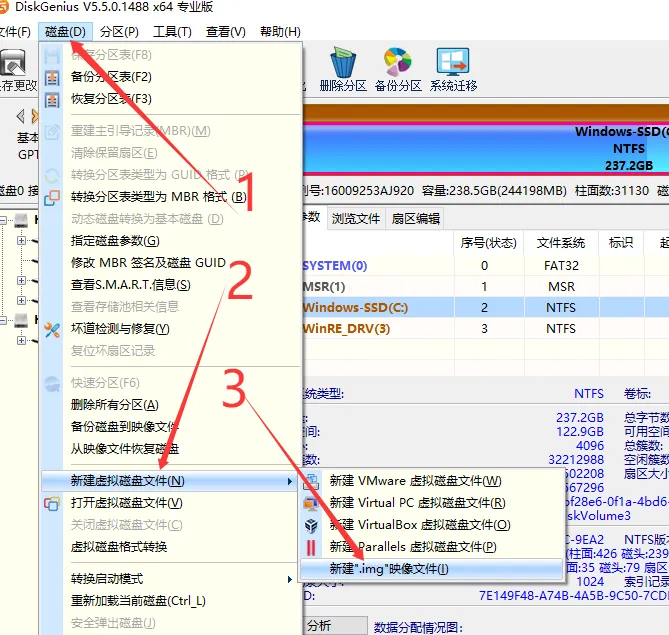Switch to the 扇区编辑 tab
Image resolution: width=669 pixels, height=635 pixels.
(x=416, y=219)
